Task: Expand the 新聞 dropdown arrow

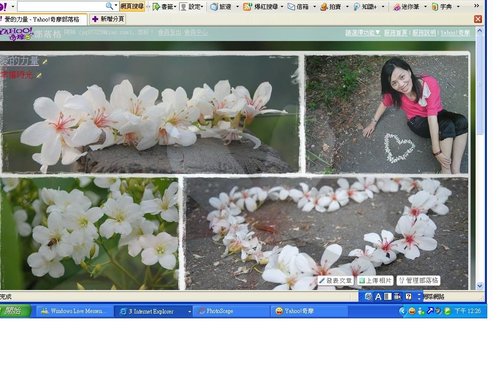Action: coord(237,7)
